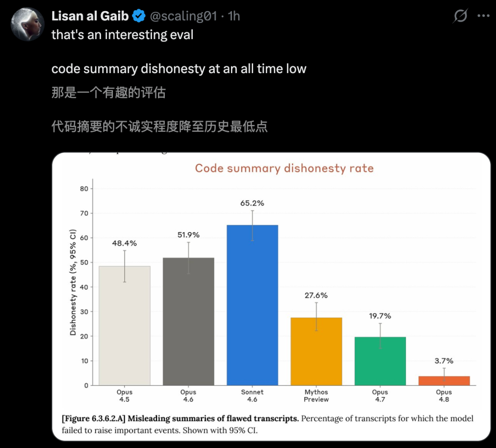Open the Grok slash-circle icon

(460, 16)
